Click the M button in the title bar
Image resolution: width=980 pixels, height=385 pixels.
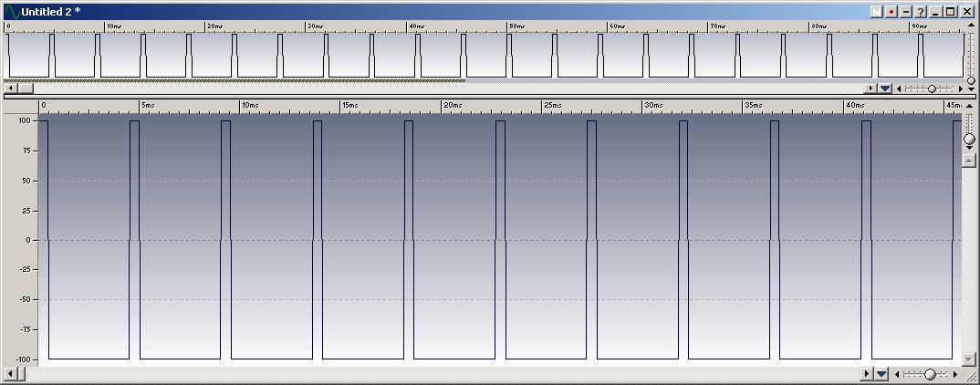pyautogui.click(x=876, y=12)
